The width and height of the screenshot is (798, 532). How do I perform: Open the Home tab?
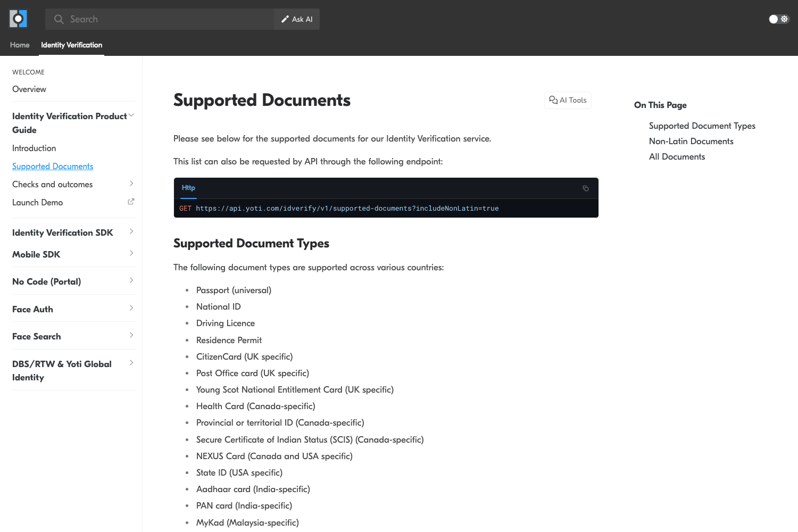[x=20, y=45]
